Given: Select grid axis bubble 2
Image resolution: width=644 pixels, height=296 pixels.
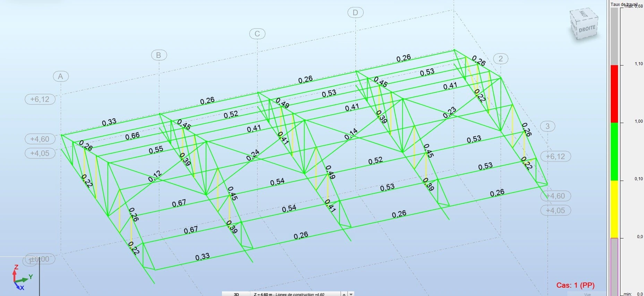Looking at the screenshot, I should (x=500, y=59).
